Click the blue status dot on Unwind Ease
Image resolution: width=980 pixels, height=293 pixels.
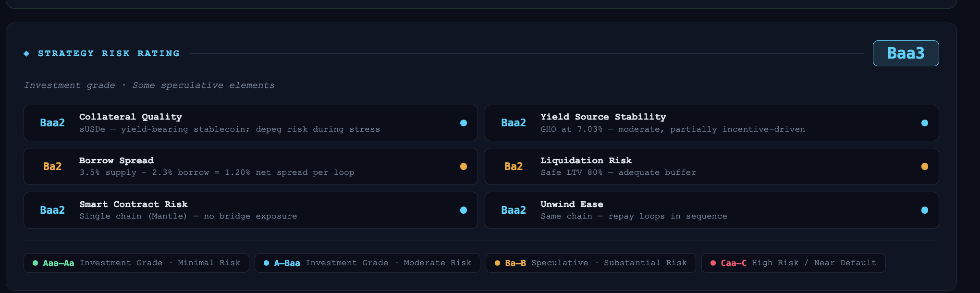(x=925, y=210)
